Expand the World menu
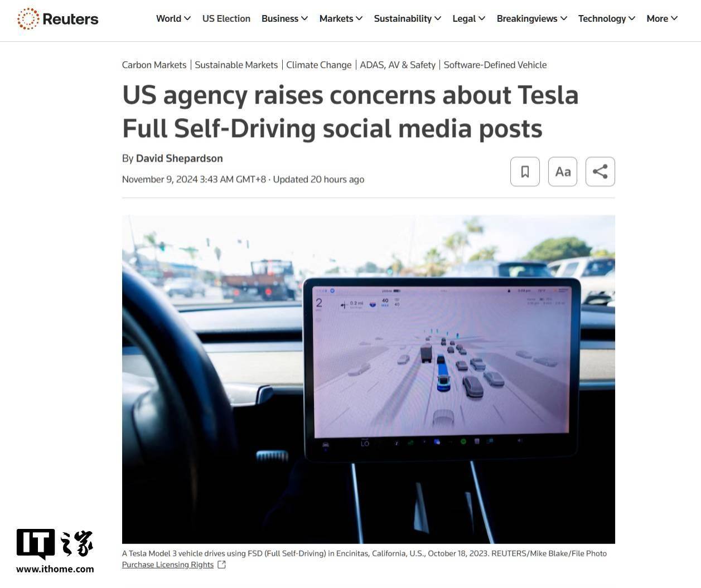701x588 pixels. [x=173, y=18]
